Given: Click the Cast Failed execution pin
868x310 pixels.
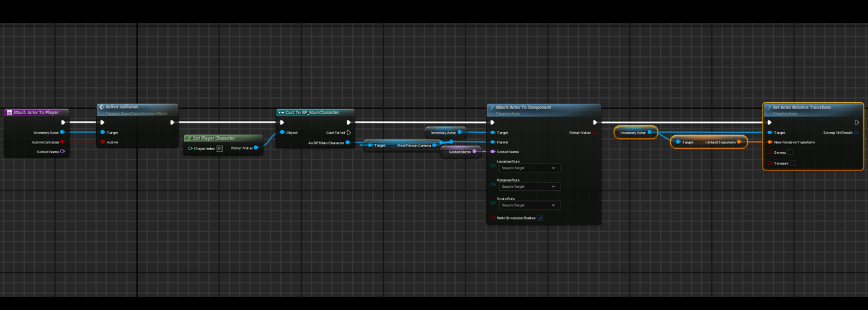Looking at the screenshot, I should tap(349, 133).
